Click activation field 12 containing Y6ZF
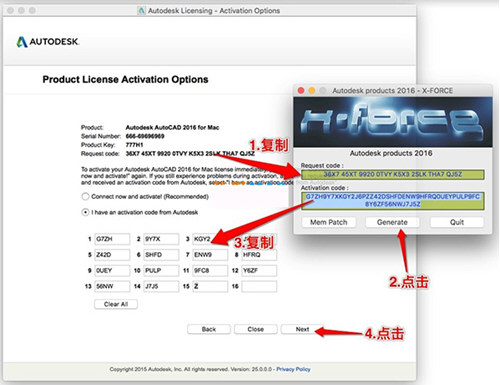Viewport: 500px width, 385px height. (x=259, y=270)
